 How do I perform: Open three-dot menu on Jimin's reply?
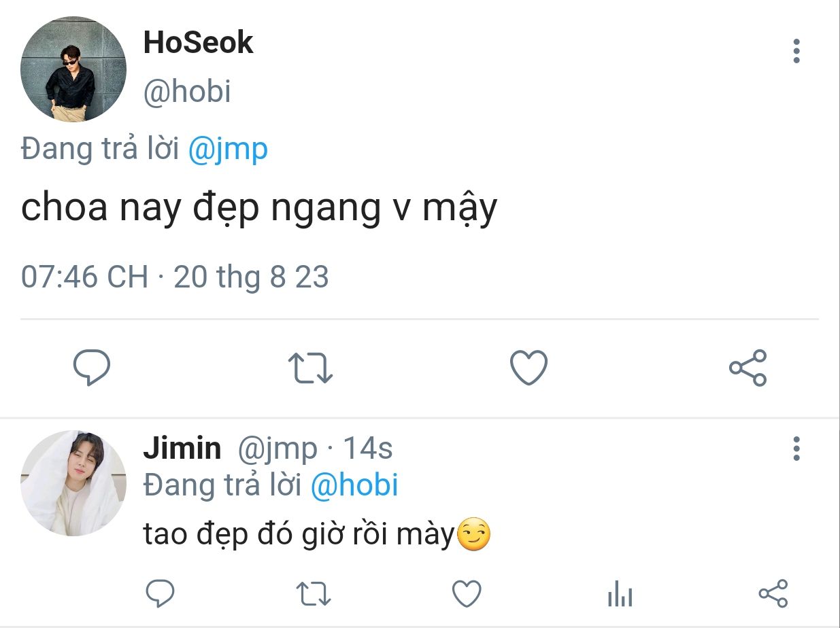point(796,449)
